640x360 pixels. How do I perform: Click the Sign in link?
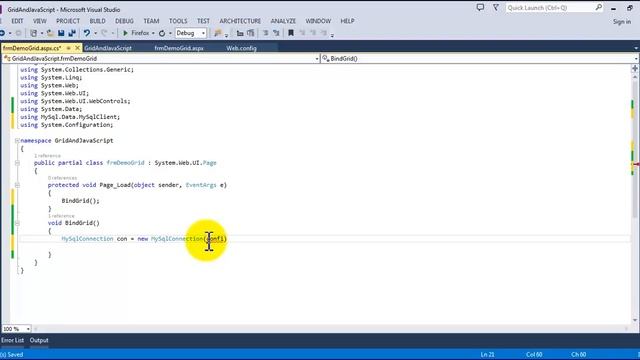622,22
